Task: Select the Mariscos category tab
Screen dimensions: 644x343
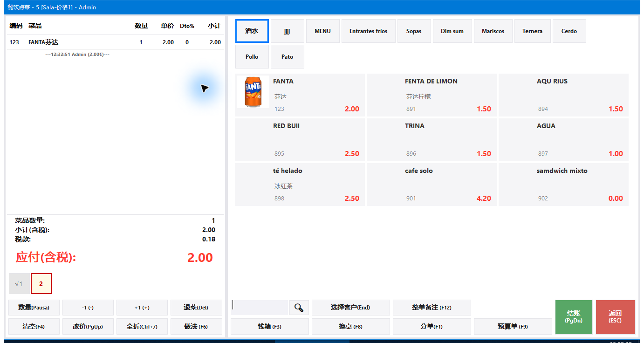Action: pyautogui.click(x=493, y=31)
